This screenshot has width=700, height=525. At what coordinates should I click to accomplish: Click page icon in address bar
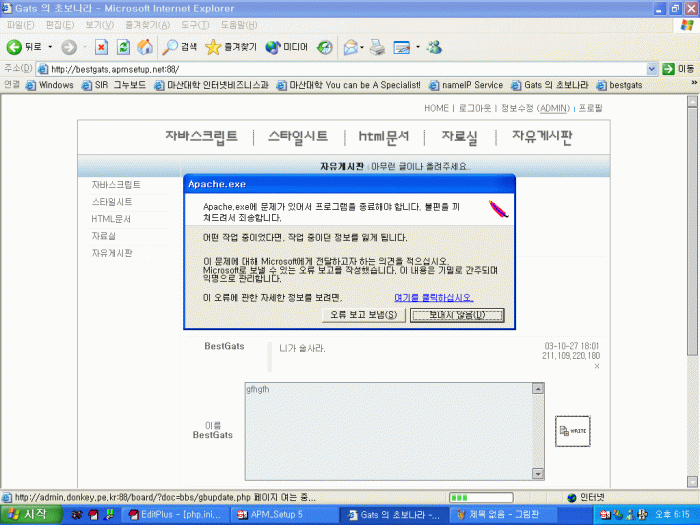click(x=43, y=69)
